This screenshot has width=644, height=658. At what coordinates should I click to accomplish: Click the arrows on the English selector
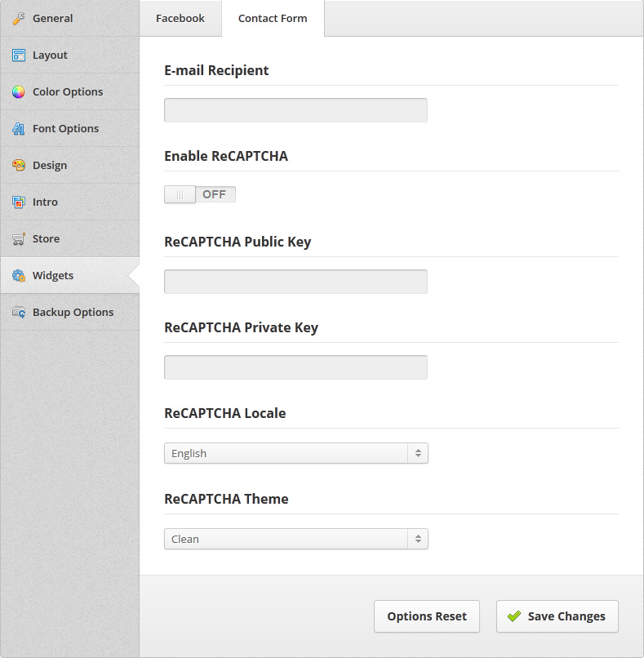click(x=418, y=453)
